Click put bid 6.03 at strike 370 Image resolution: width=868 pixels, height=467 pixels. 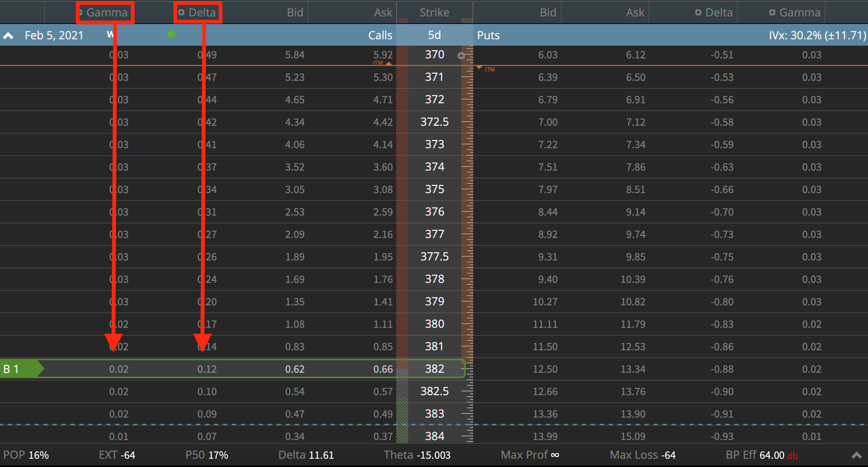[548, 55]
